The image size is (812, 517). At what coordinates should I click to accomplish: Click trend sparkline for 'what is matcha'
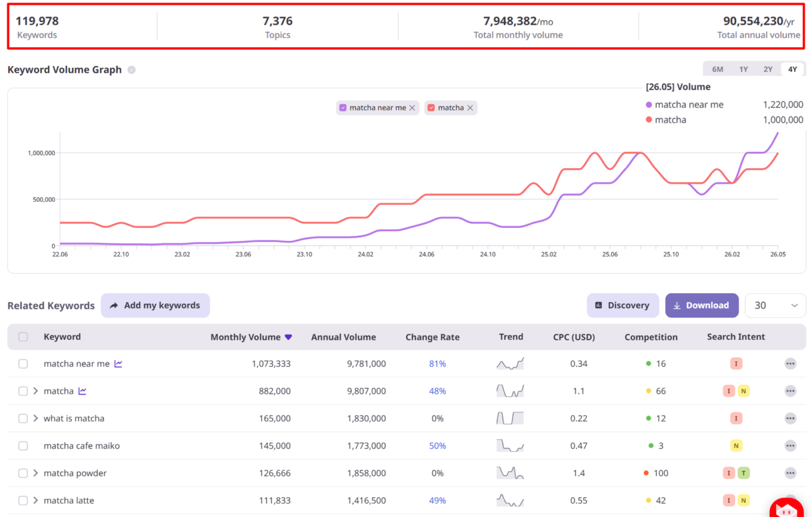coord(510,418)
